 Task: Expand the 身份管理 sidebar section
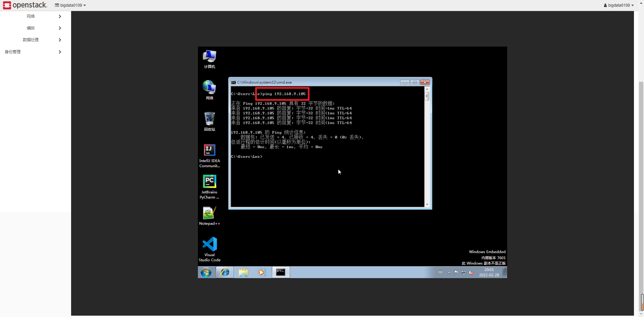pos(36,52)
